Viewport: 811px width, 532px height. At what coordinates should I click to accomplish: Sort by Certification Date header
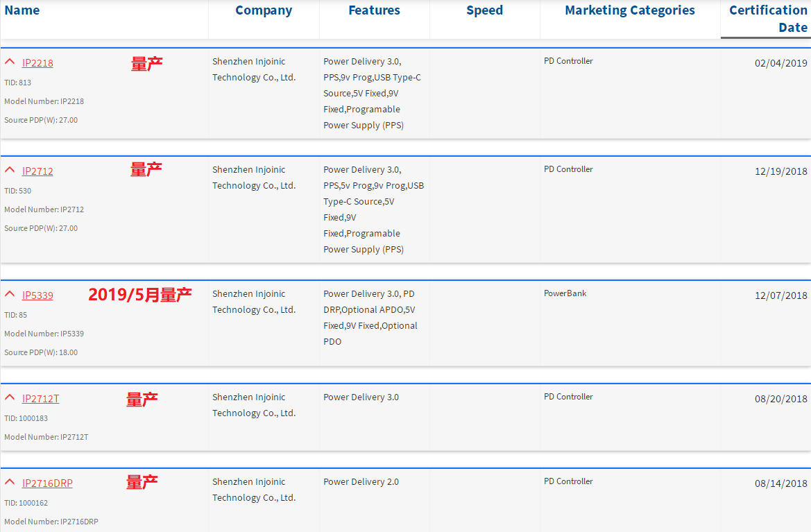point(768,19)
